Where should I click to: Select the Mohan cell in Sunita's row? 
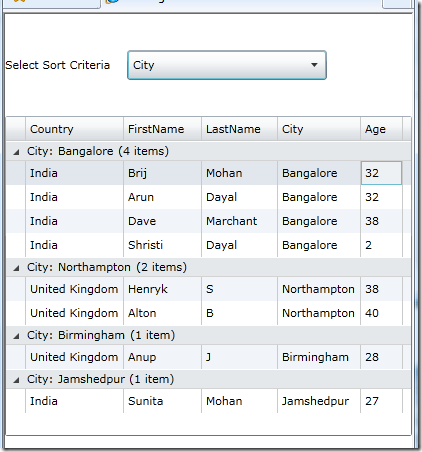tap(239, 401)
